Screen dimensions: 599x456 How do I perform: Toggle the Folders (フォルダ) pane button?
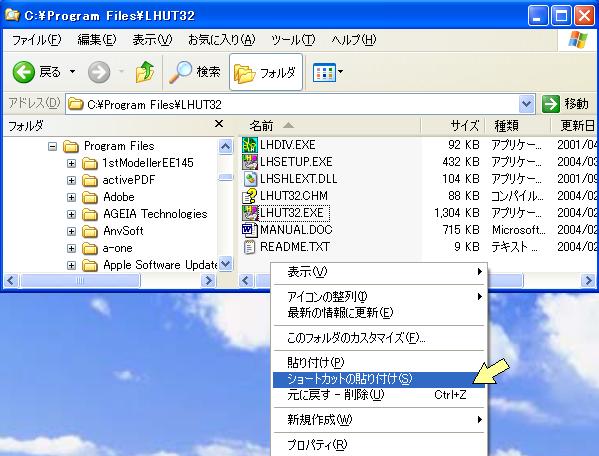266,72
